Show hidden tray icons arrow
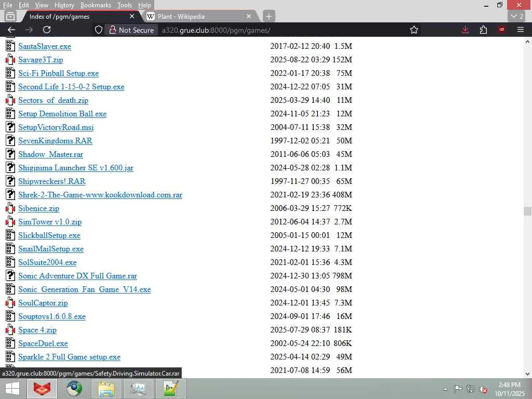The width and height of the screenshot is (532, 399). (445, 389)
